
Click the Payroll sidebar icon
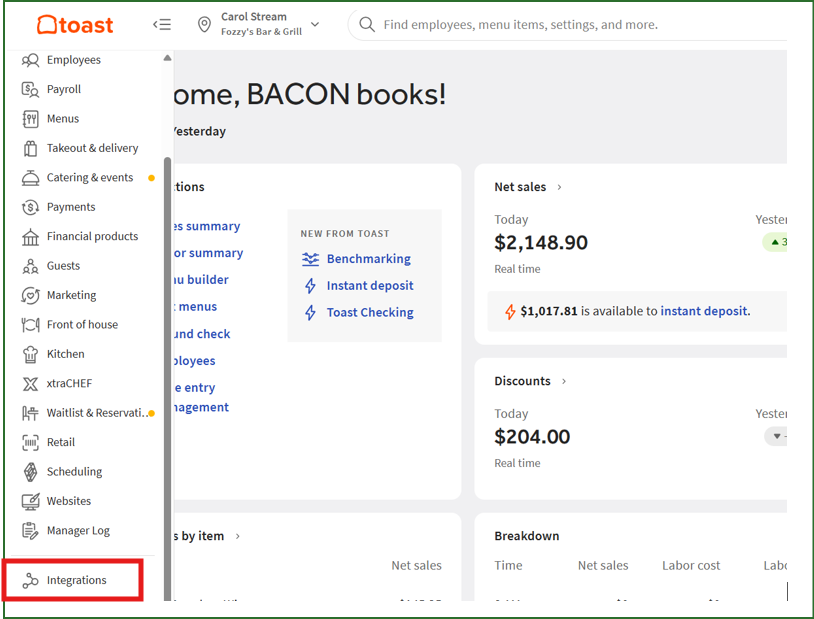click(x=30, y=89)
